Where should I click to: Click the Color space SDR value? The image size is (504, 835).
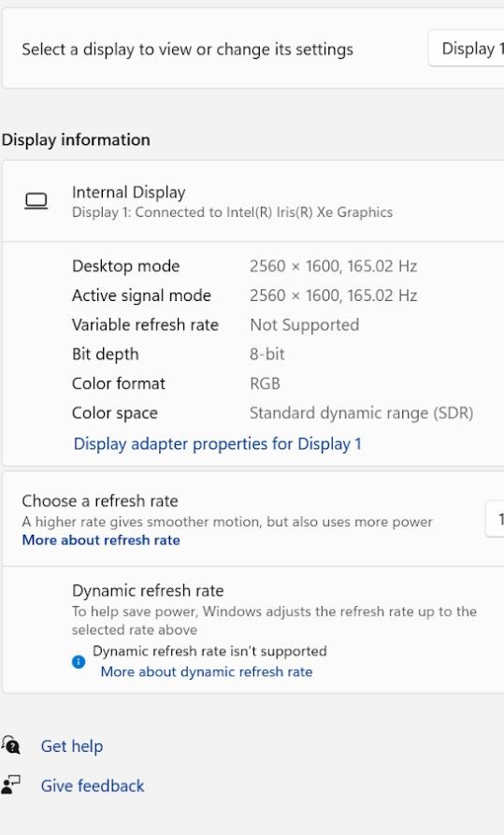[361, 413]
